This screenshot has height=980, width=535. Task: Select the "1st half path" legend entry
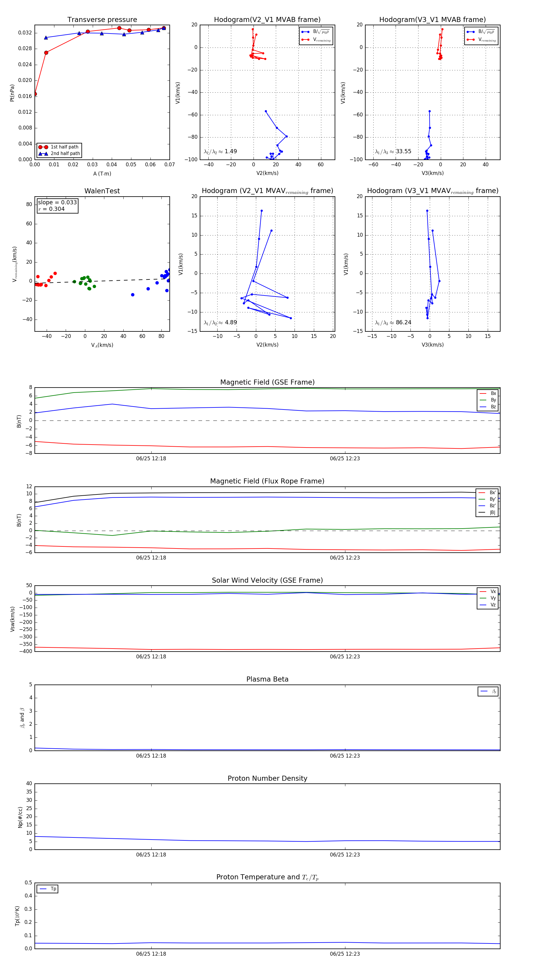coord(59,147)
